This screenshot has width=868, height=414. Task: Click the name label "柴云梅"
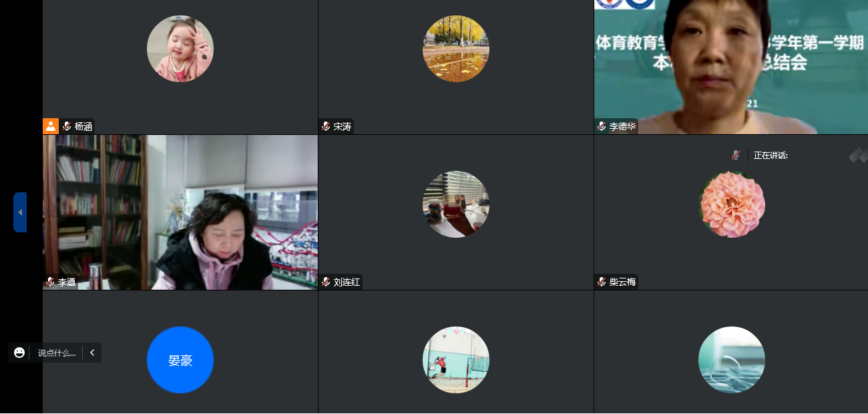pos(622,282)
